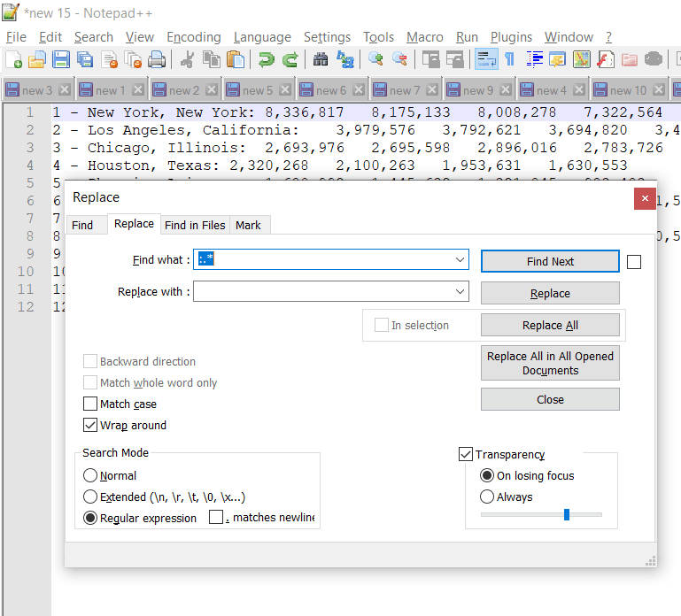Open the Plugins menu

(x=511, y=37)
